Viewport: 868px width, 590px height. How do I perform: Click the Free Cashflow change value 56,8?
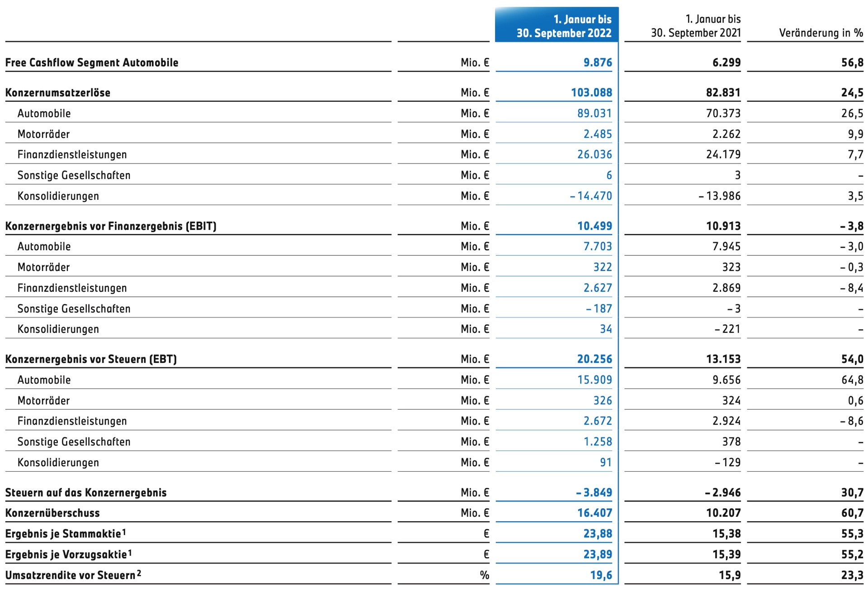pyautogui.click(x=852, y=63)
